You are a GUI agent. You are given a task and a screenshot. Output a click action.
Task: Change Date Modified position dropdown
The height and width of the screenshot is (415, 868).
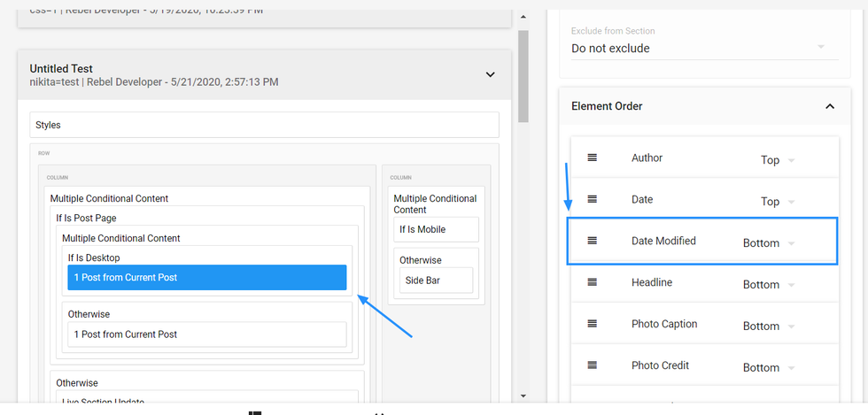[769, 243]
